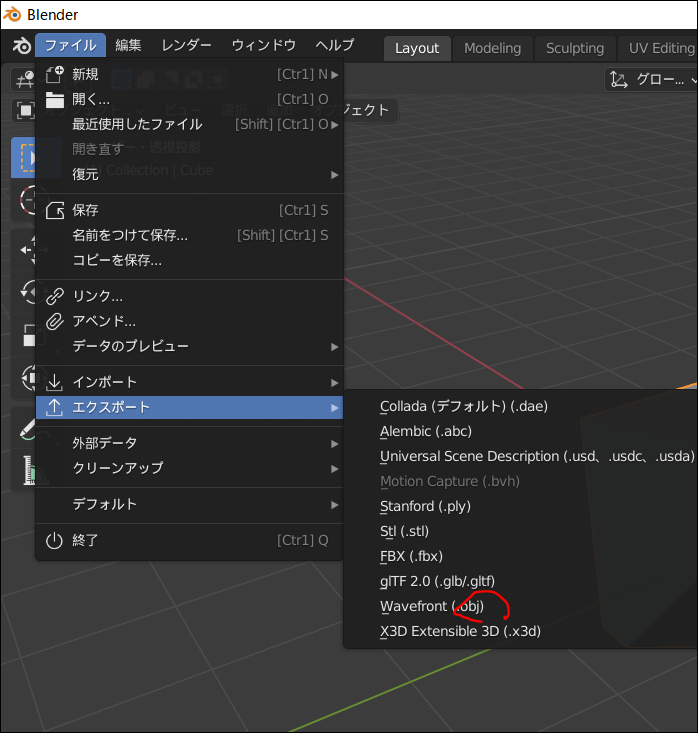Select the Cursor tool
698x733 pixels.
pyautogui.click(x=28, y=200)
